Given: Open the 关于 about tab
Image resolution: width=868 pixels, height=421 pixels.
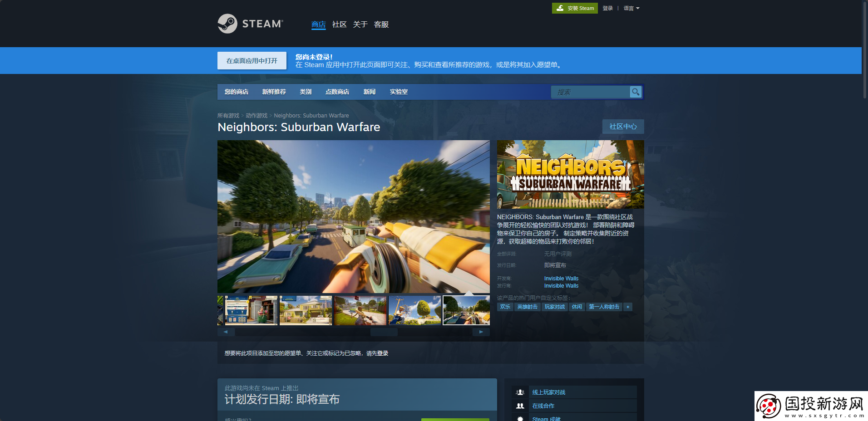Looking at the screenshot, I should click(360, 24).
